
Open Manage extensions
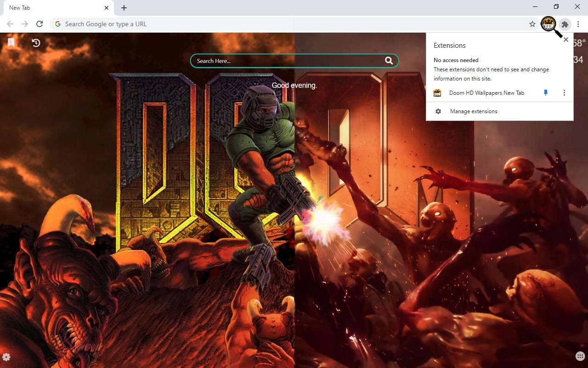click(500, 111)
